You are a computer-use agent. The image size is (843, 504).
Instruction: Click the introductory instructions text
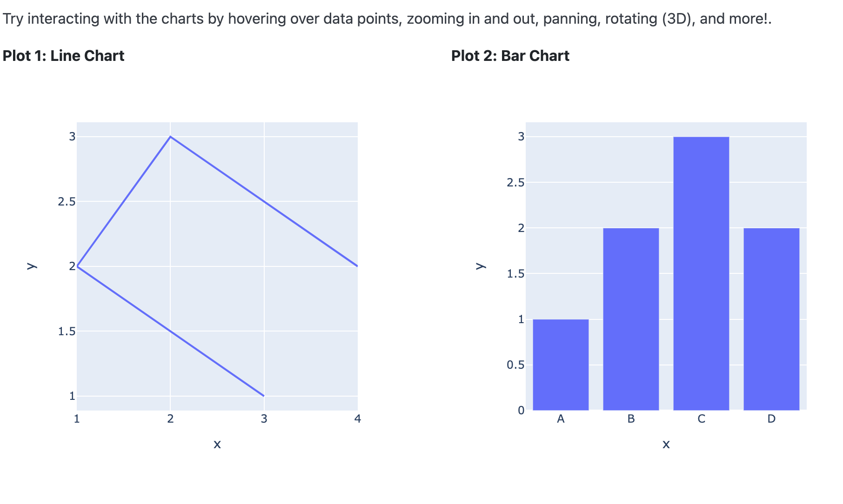(x=387, y=19)
